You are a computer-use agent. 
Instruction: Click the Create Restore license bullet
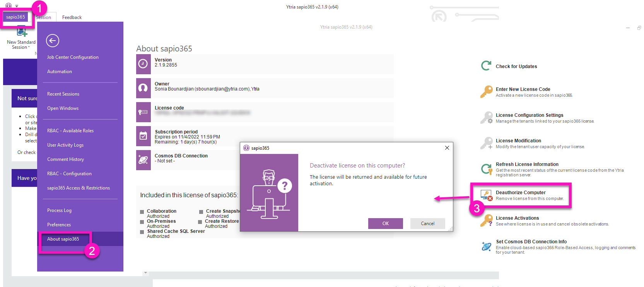(x=200, y=222)
